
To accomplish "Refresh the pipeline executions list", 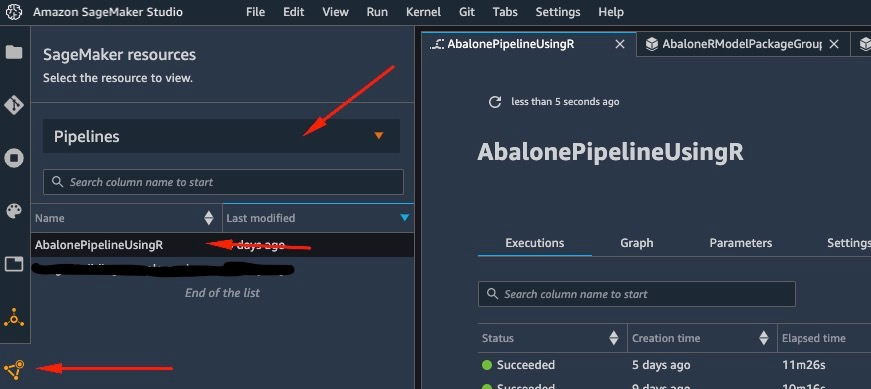I will click(494, 102).
